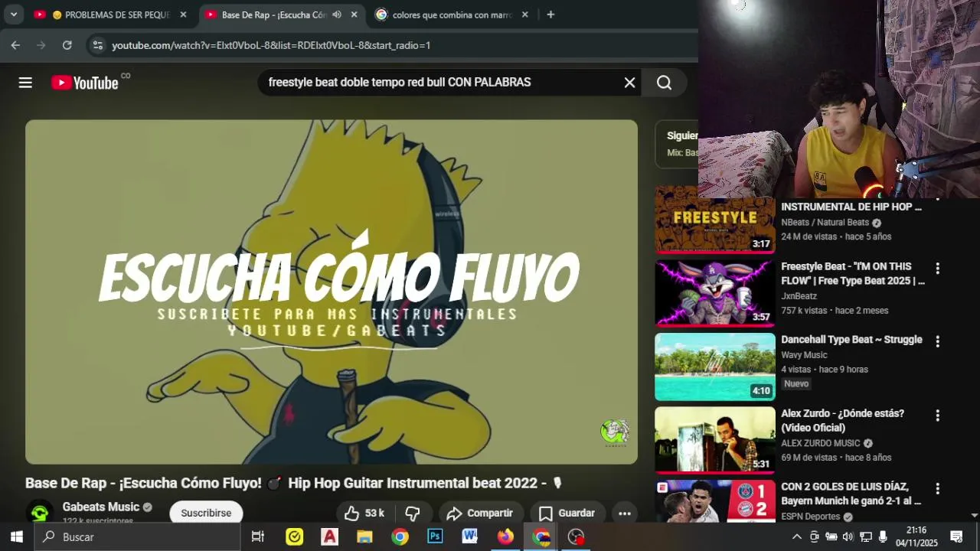Visit the JxnBeatz channel name
This screenshot has height=551, width=980.
tap(799, 296)
